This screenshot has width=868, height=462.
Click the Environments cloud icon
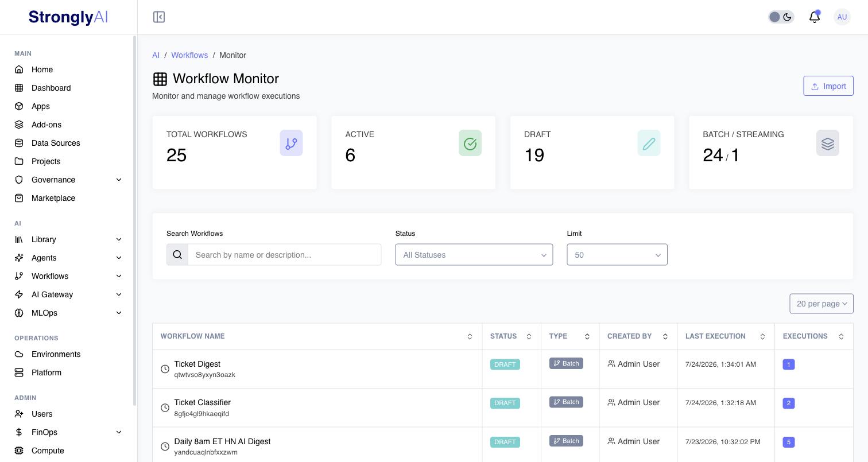19,354
